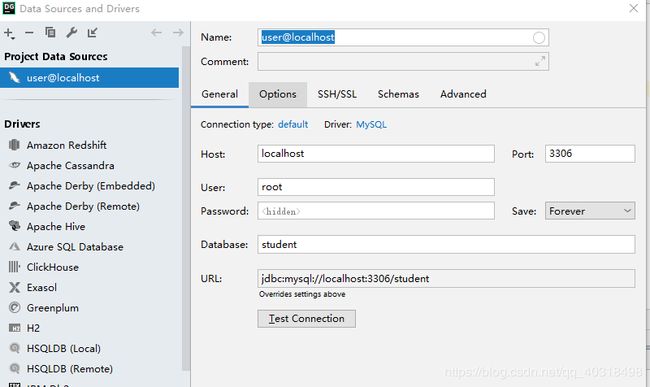Select Amazon Redshift driver name

(x=66, y=145)
